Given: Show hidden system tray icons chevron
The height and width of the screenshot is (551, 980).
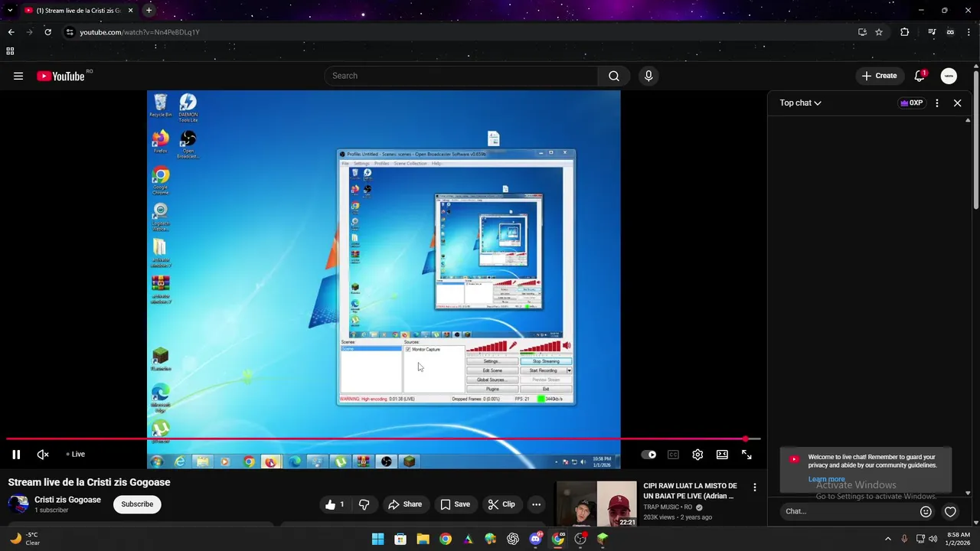Looking at the screenshot, I should click(x=887, y=539).
